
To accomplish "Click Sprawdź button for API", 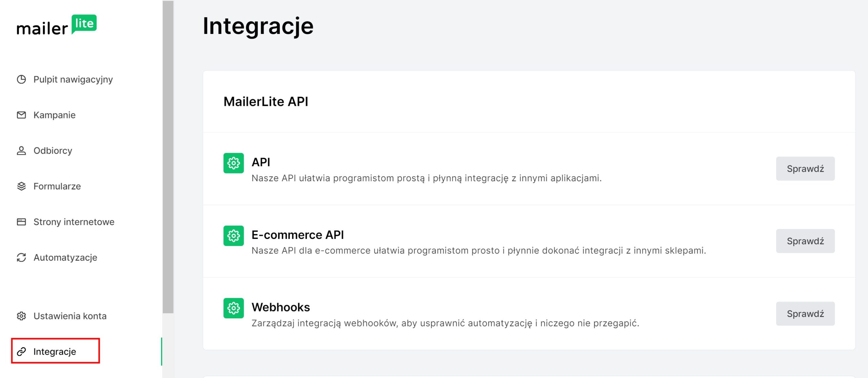I will [805, 169].
